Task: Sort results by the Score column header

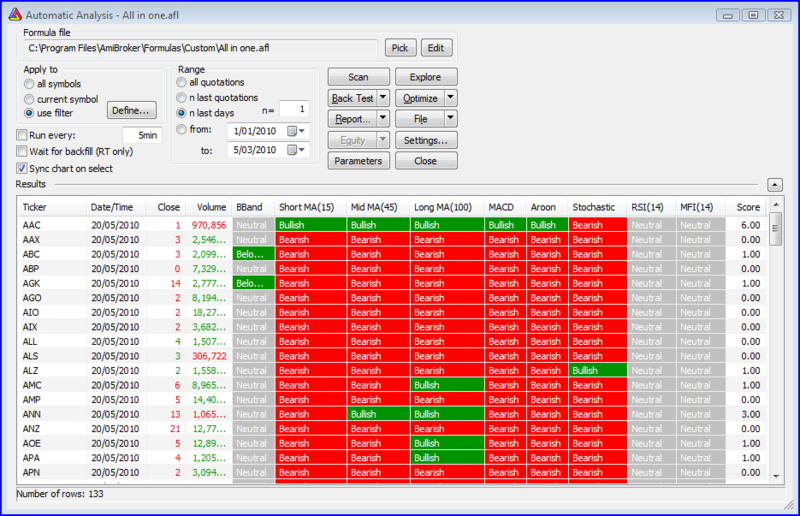Action: tap(747, 207)
